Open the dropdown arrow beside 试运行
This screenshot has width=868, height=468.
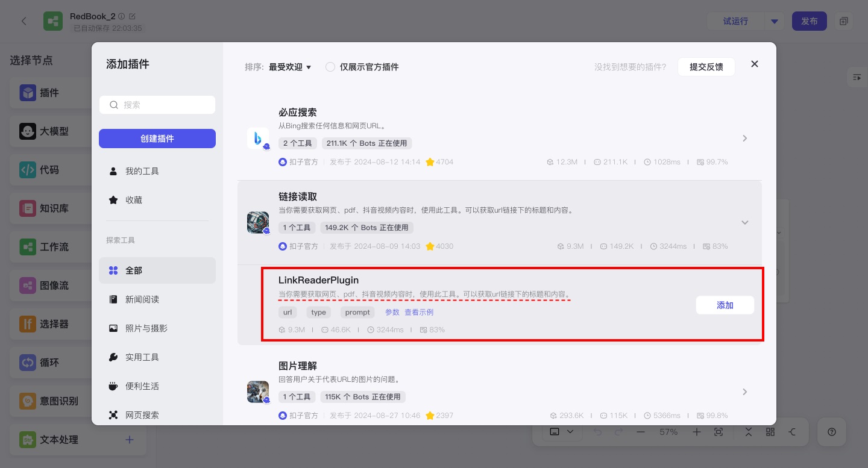tap(775, 21)
